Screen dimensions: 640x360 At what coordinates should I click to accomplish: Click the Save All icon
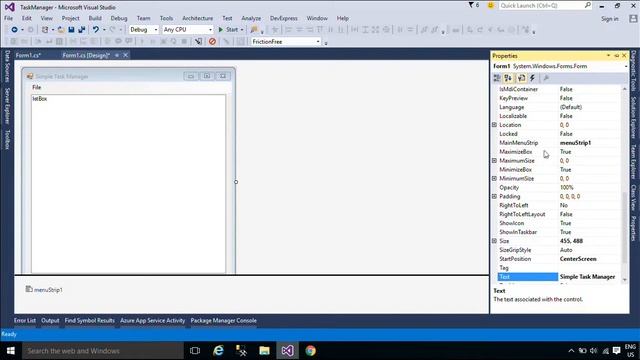82,29
